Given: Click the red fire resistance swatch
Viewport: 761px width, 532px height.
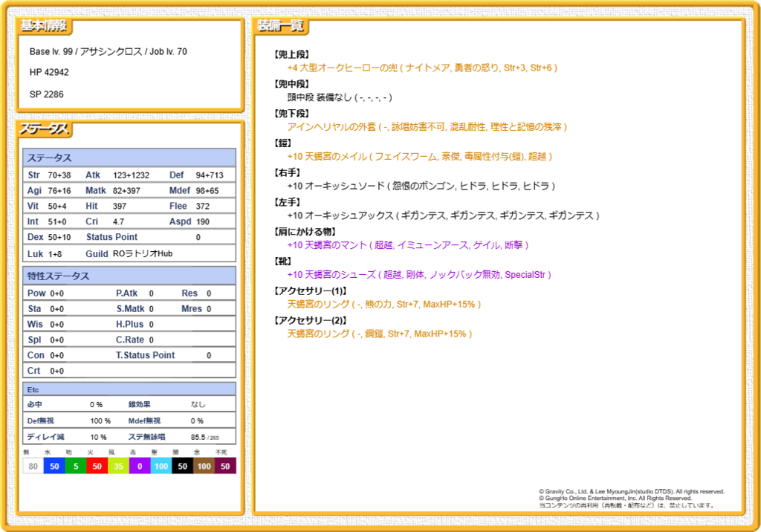Looking at the screenshot, I should click(97, 466).
